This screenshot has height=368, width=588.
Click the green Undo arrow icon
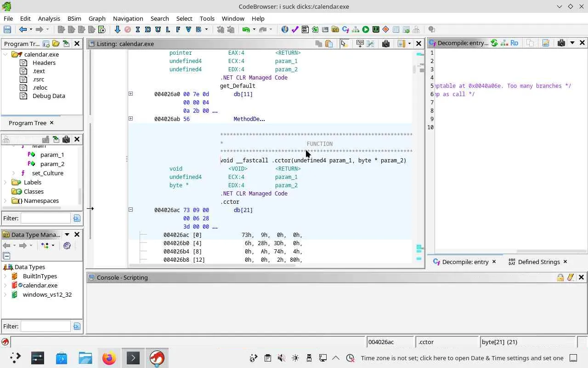click(x=246, y=30)
